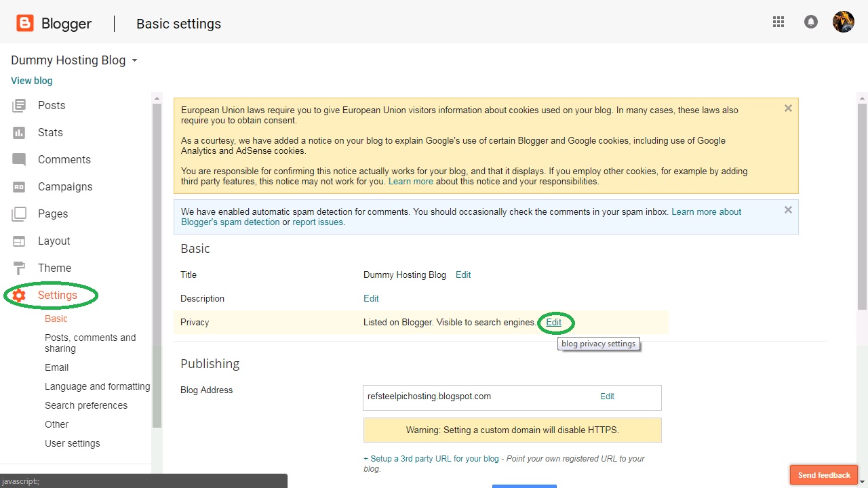Viewport: 868px width, 488px height.
Task: Open the notifications bell
Action: pyautogui.click(x=810, y=22)
